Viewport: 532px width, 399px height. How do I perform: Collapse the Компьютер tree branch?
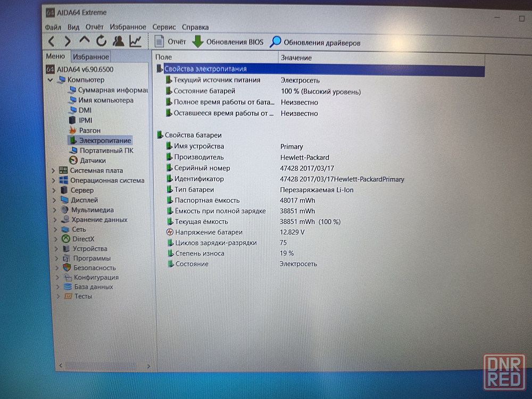[50, 80]
